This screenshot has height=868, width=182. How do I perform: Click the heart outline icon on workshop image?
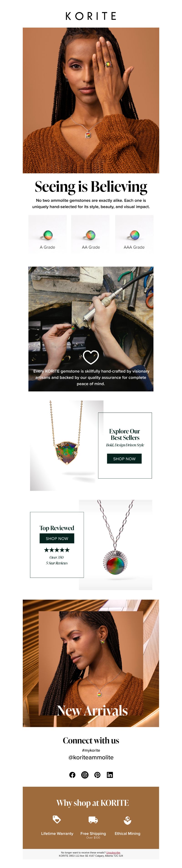91,357
